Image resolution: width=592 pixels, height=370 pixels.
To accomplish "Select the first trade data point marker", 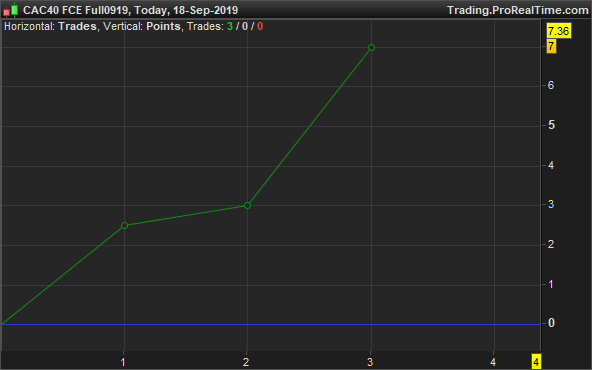I will (124, 225).
